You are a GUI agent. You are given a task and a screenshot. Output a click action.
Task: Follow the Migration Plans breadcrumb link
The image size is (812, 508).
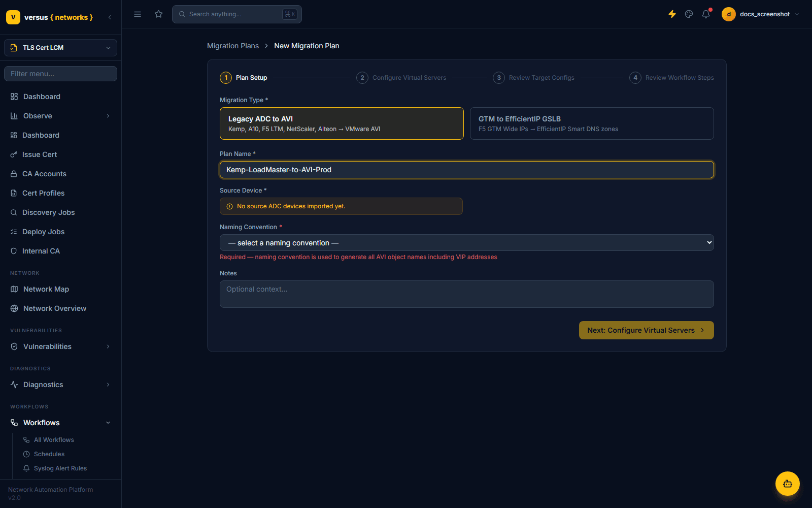click(233, 46)
